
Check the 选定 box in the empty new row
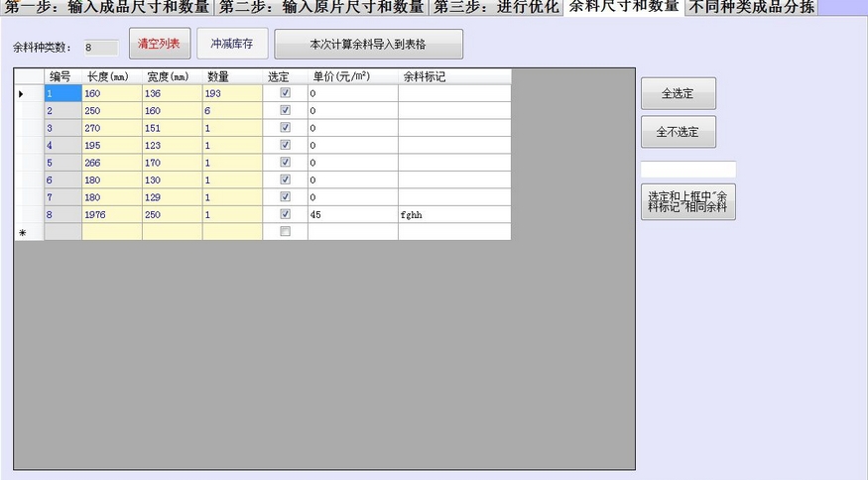tap(286, 231)
